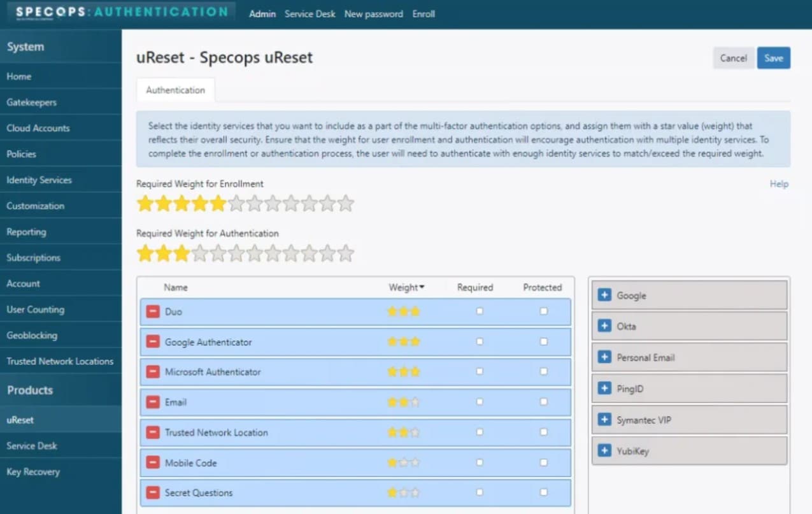Open Gatekeepers in sidebar

coord(61,102)
